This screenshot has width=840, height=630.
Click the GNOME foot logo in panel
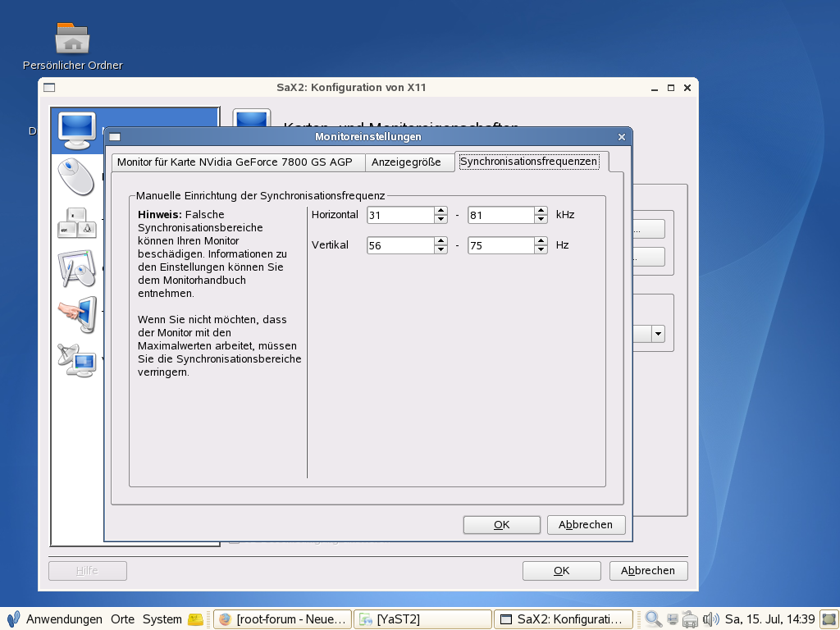point(13,619)
